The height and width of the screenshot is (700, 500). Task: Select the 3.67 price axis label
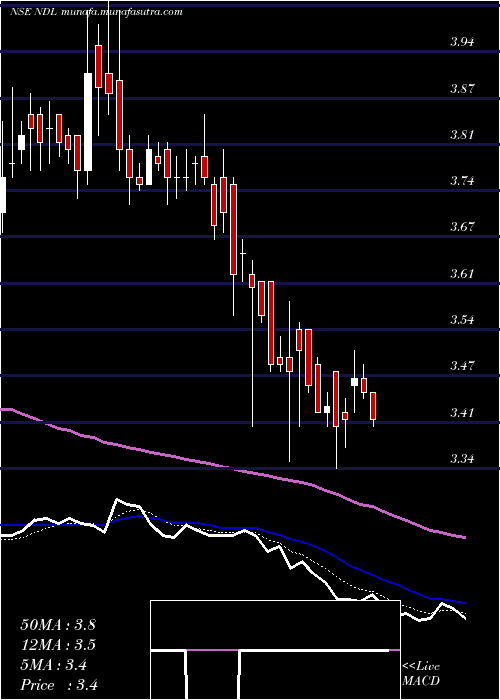pyautogui.click(x=462, y=227)
